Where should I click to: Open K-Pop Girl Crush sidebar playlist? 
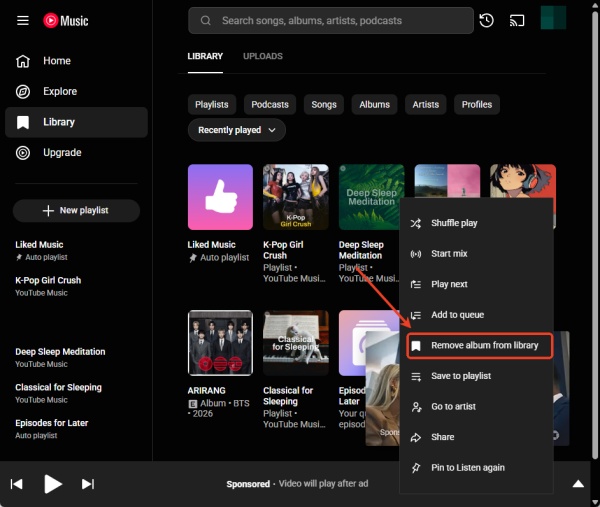(x=77, y=286)
